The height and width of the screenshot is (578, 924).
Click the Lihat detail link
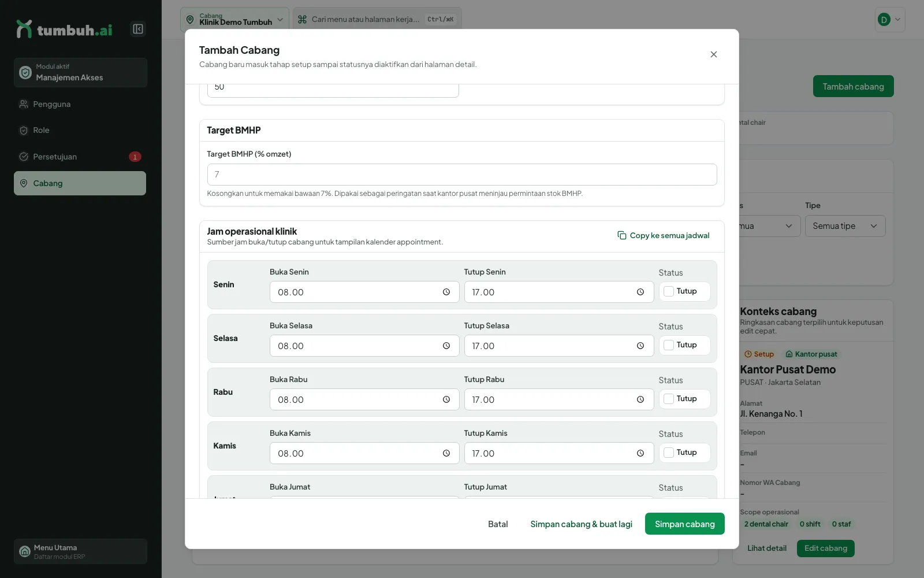766,548
